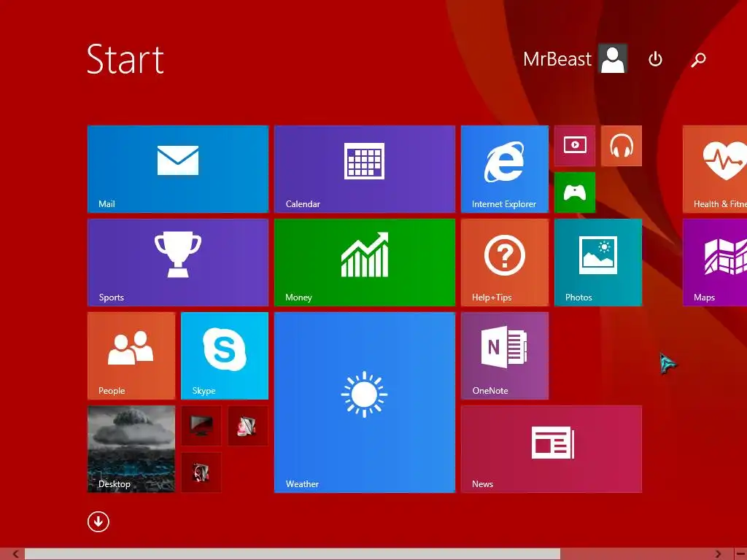Screen dimensions: 747x560
Task: Open the small red tile right of the monitor tile
Action: (248, 426)
